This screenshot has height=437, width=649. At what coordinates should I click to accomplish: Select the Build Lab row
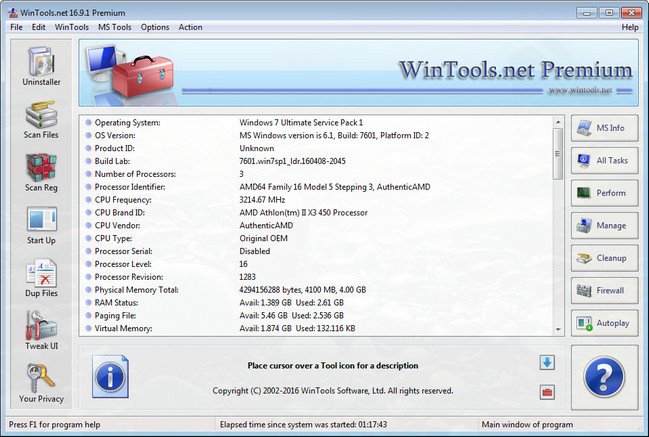pos(317,161)
